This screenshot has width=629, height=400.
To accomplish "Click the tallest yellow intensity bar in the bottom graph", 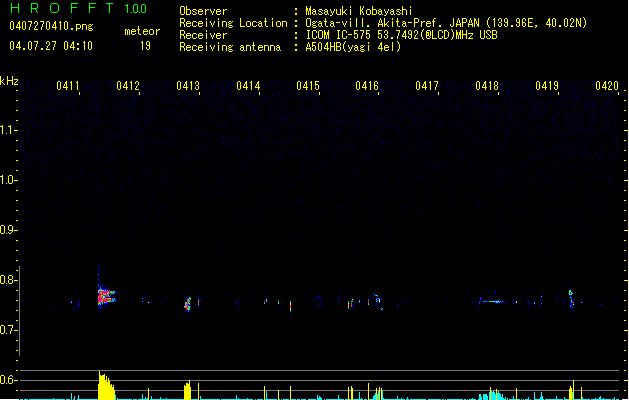I will [x=99, y=385].
